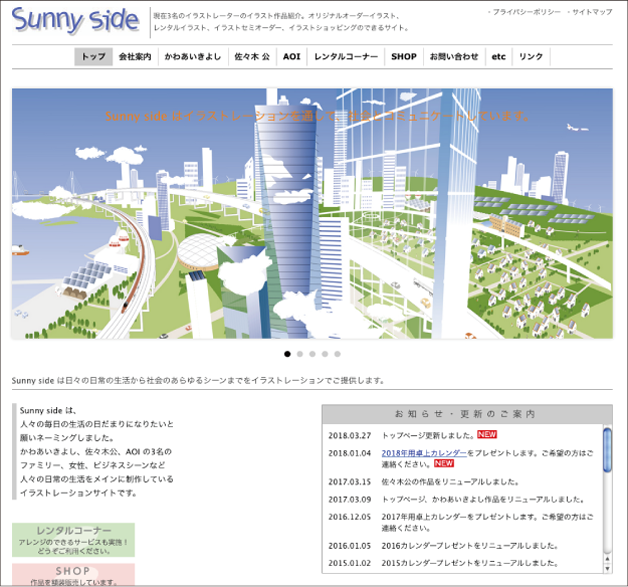
Task: Open the トップ navigation tab
Action: (93, 56)
